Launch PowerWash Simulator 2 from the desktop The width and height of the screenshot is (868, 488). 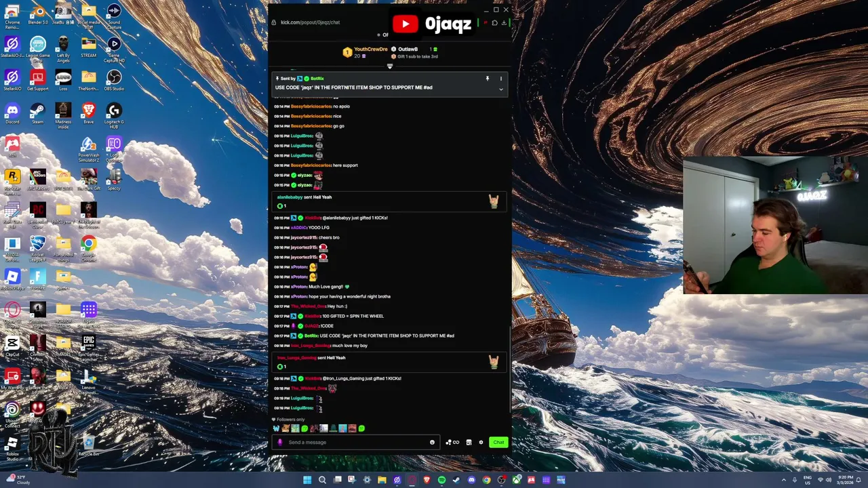coord(88,150)
